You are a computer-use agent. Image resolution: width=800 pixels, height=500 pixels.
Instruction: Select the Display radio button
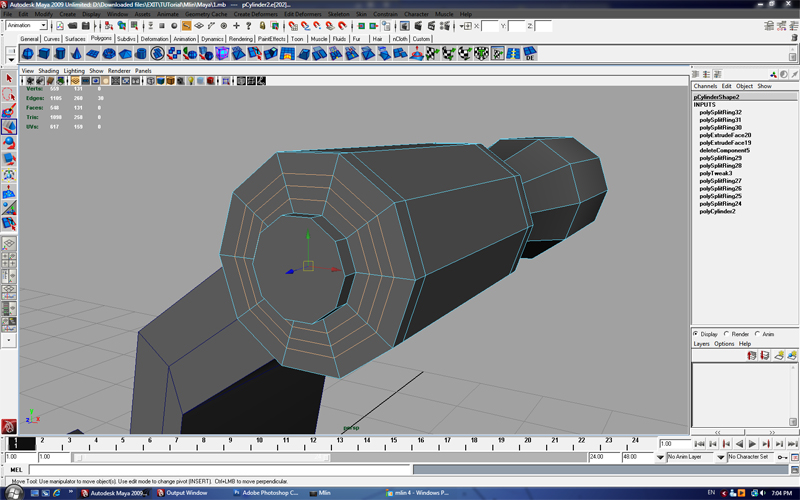(x=697, y=334)
